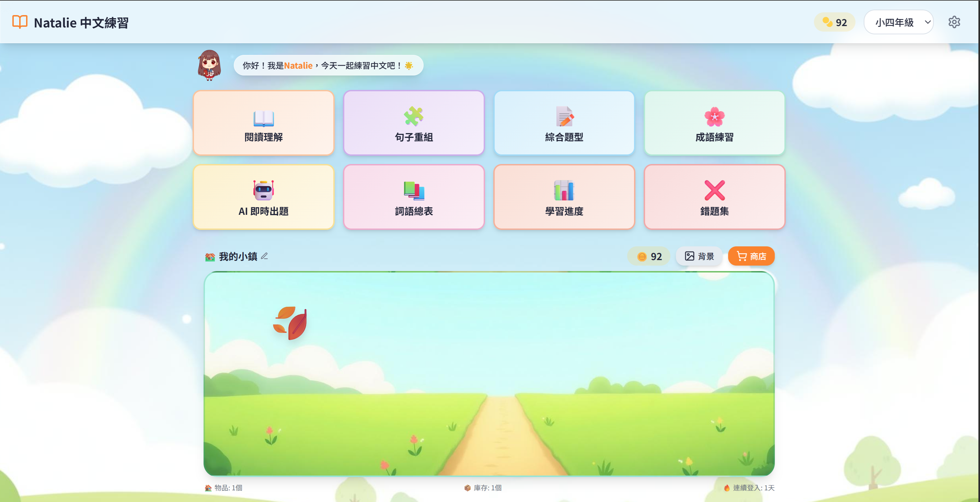Open the 背景 background selector
The width and height of the screenshot is (980, 502).
point(699,256)
